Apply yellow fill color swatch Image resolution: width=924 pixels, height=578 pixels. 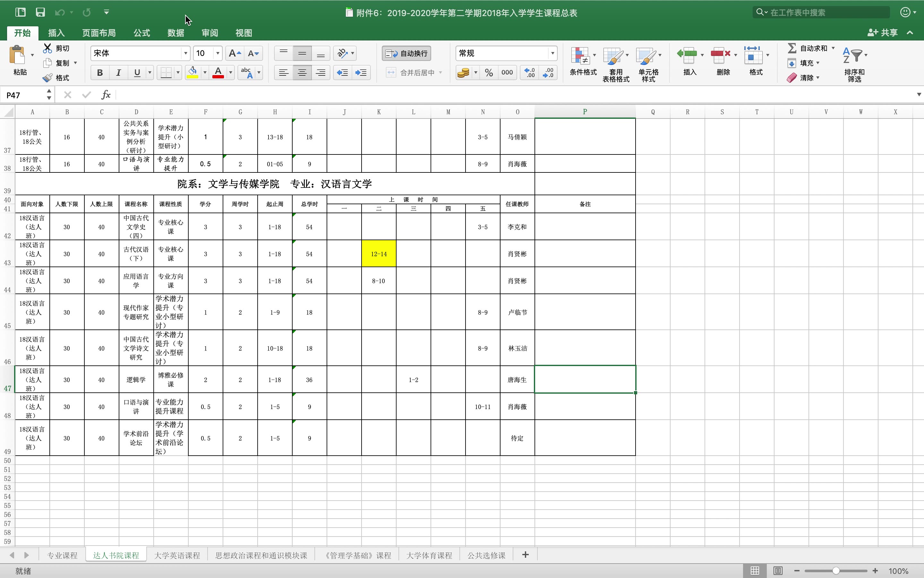(x=193, y=72)
